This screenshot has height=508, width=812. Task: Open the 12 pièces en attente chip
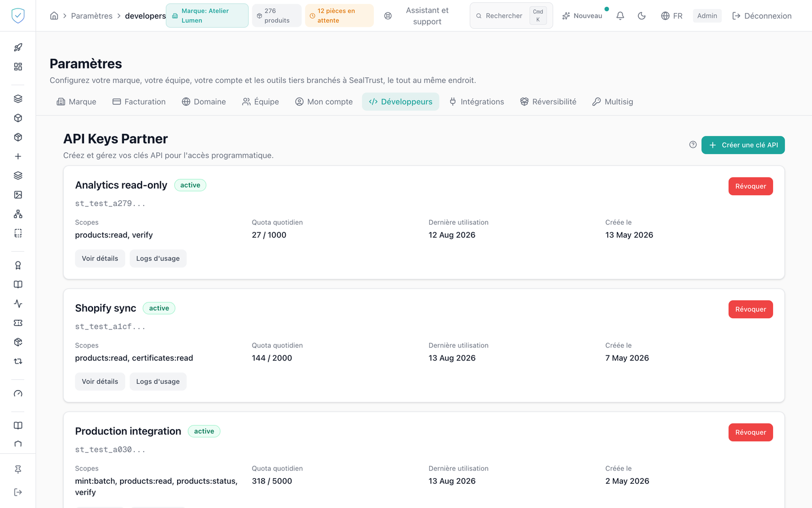tap(339, 16)
